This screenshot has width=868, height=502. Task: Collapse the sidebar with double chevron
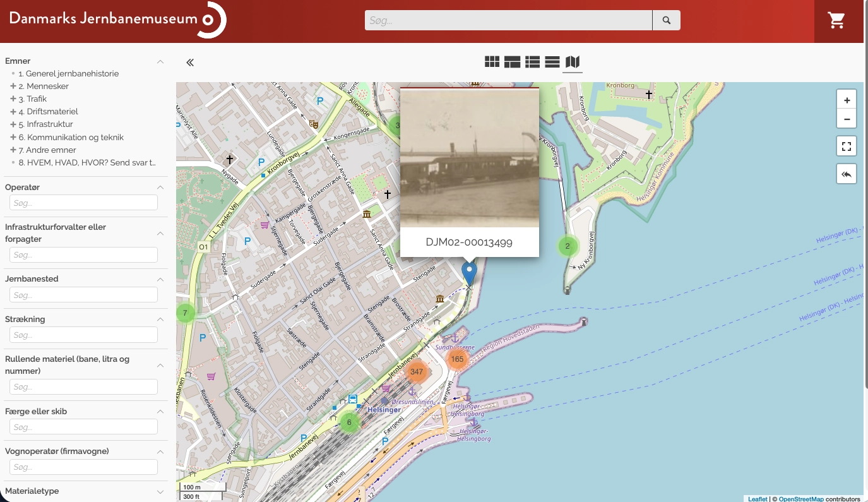pos(189,63)
